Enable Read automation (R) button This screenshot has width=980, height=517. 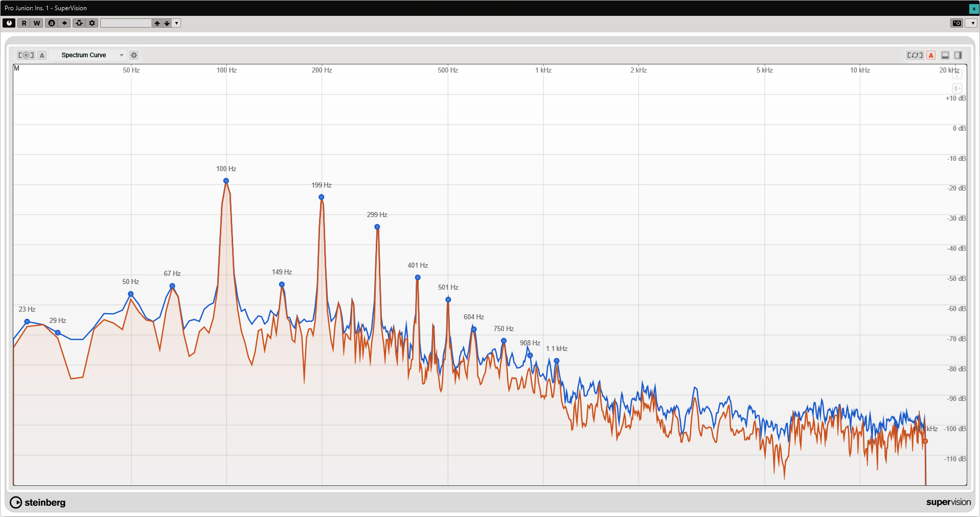click(24, 23)
